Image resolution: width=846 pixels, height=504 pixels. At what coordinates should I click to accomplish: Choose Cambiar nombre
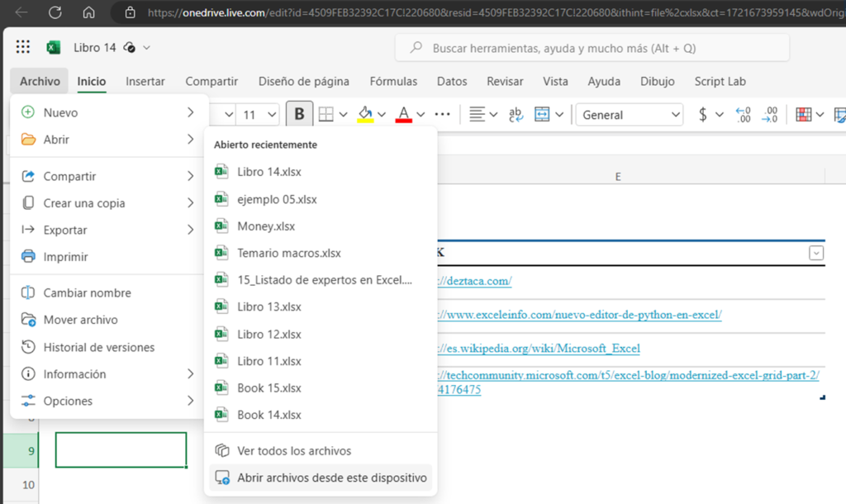pos(108,292)
